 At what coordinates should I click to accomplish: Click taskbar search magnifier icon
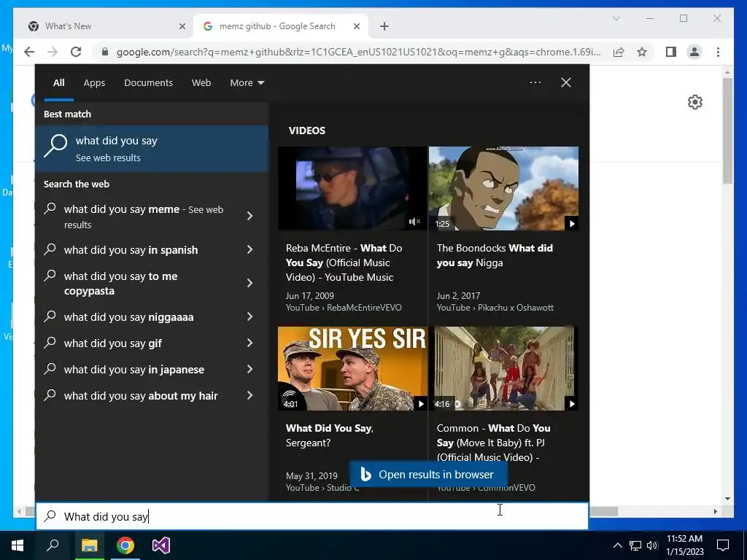53,545
